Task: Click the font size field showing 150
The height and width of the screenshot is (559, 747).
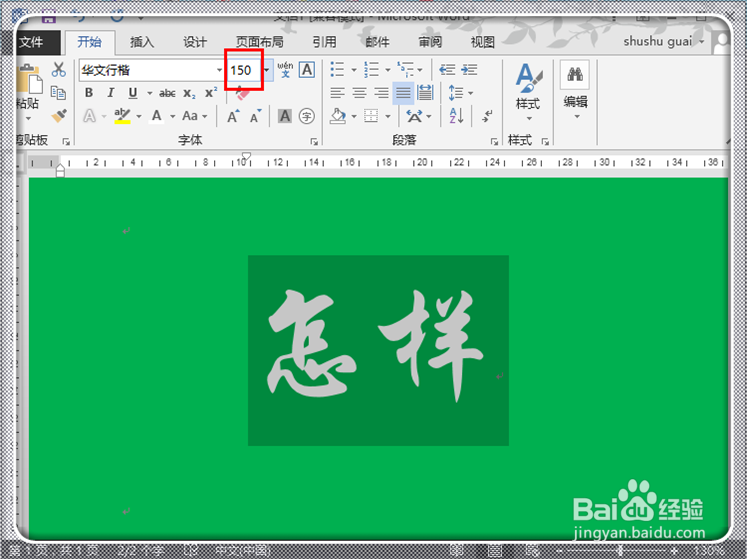Action: 244,71
